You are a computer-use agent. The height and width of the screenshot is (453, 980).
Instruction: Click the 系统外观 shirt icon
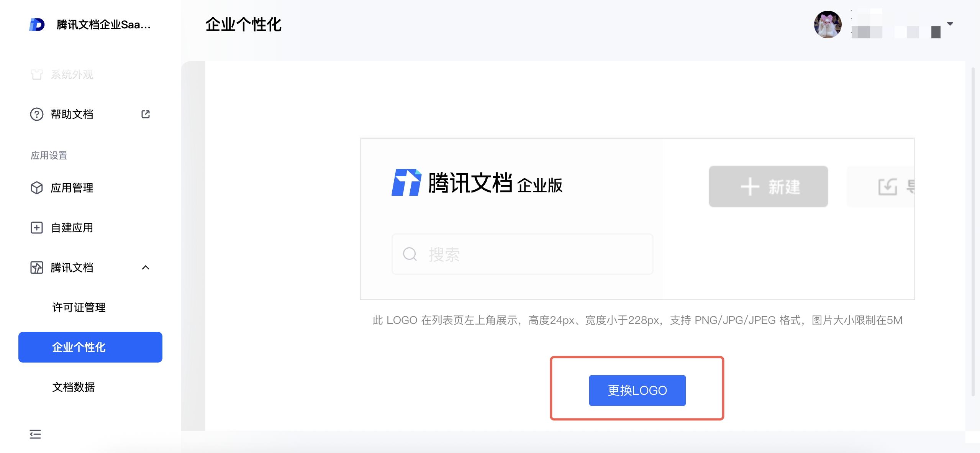37,74
